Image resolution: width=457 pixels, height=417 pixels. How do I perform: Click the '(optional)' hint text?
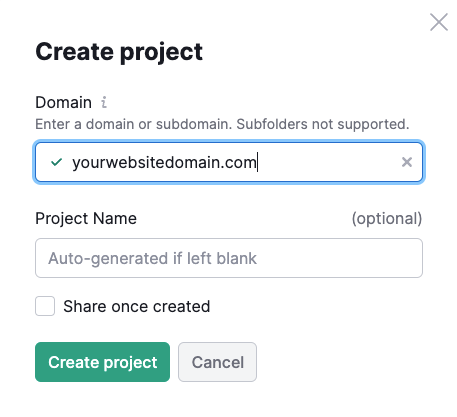pyautogui.click(x=387, y=219)
